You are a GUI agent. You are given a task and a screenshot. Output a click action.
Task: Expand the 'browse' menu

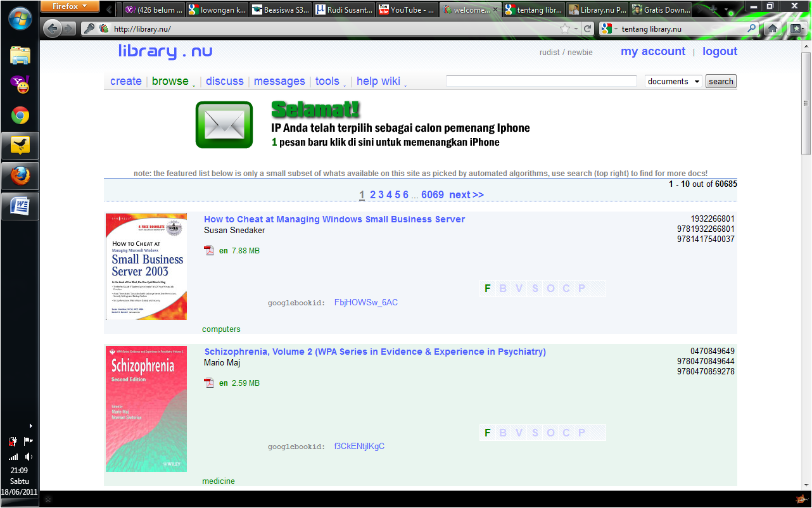point(170,81)
